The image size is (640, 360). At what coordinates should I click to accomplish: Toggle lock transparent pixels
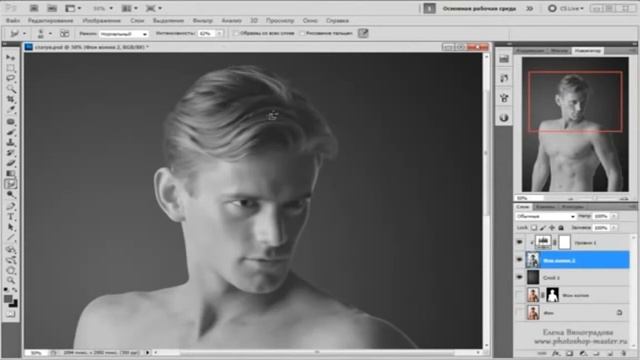(534, 228)
